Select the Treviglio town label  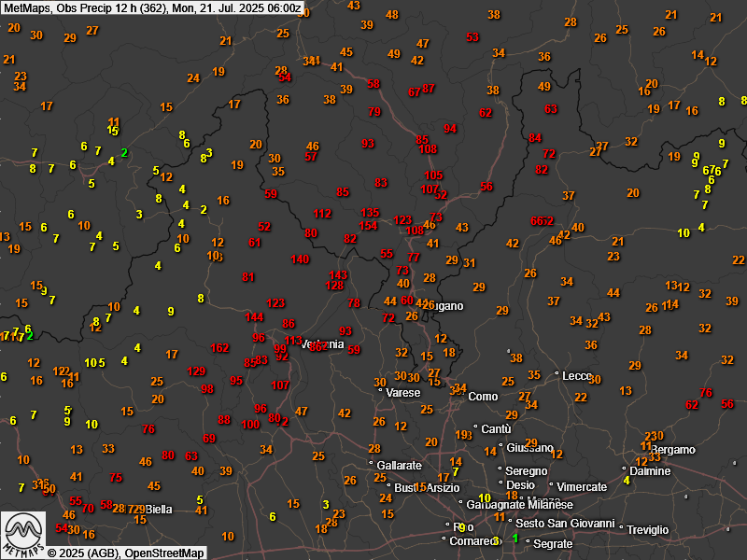click(x=647, y=529)
